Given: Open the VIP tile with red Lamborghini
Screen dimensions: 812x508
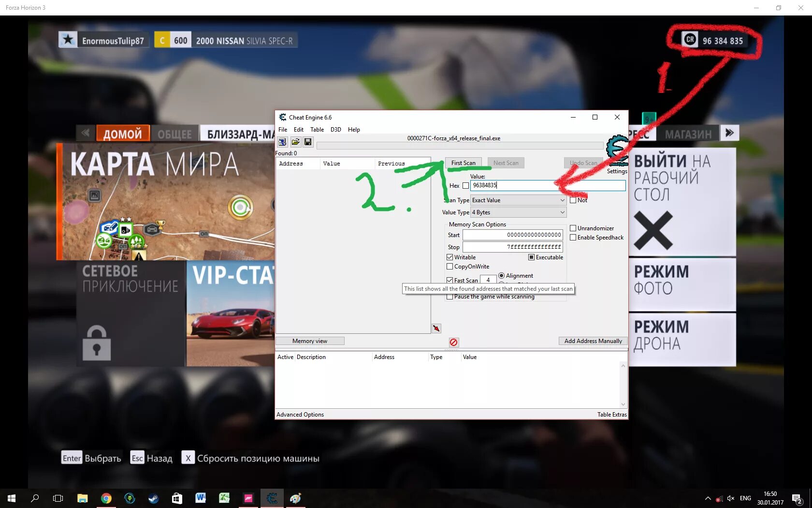Looking at the screenshot, I should click(x=231, y=314).
